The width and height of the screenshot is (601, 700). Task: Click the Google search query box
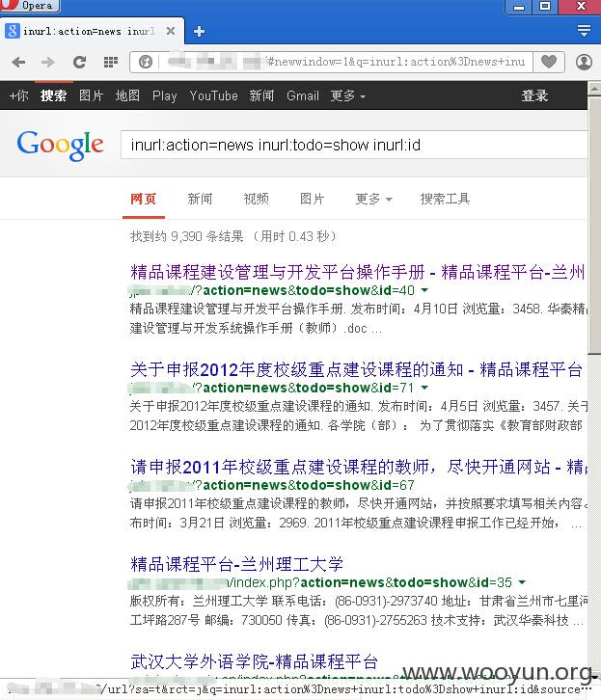tap(354, 145)
